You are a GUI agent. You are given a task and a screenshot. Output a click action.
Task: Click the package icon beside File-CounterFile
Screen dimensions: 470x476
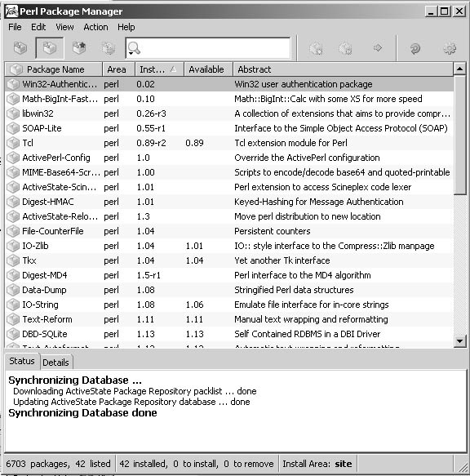click(x=13, y=231)
